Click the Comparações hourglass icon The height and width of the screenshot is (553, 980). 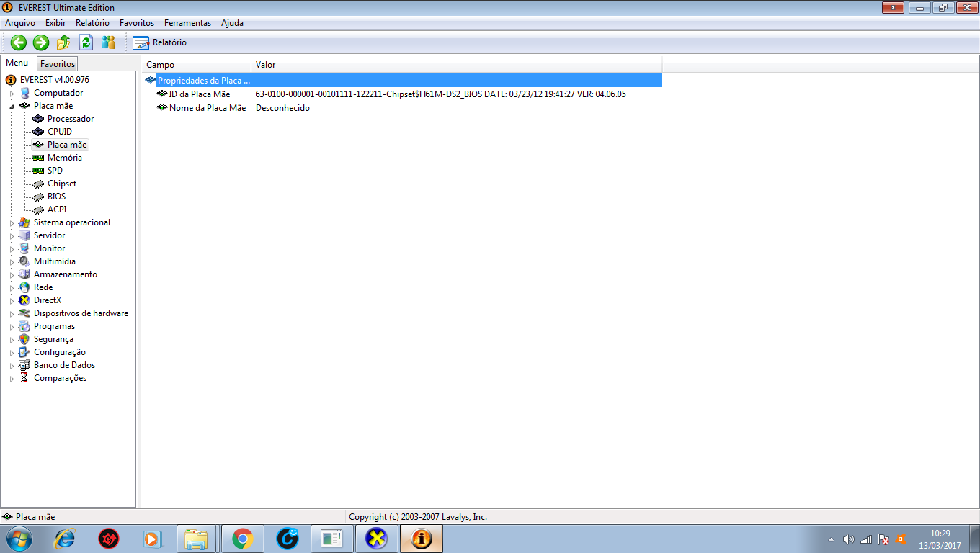(24, 378)
